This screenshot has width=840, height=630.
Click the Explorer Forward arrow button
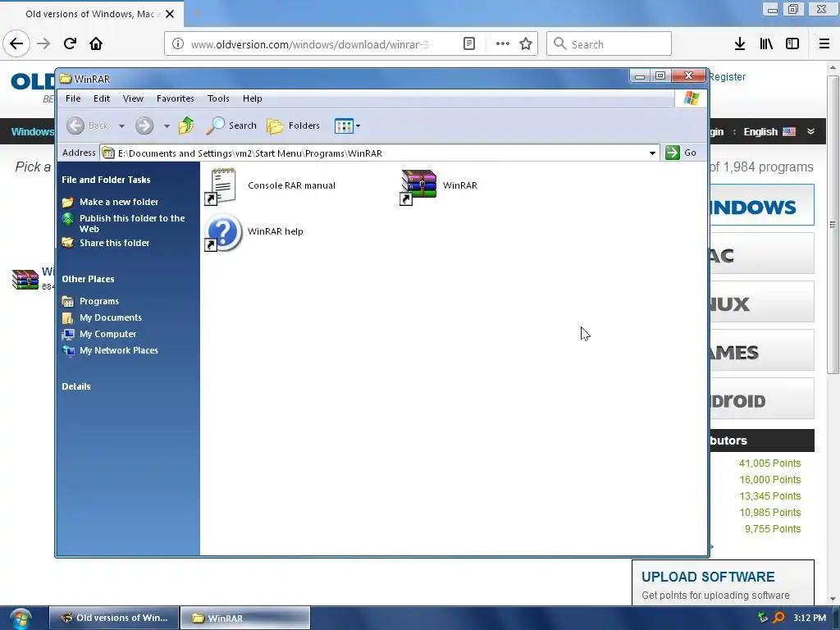[144, 126]
